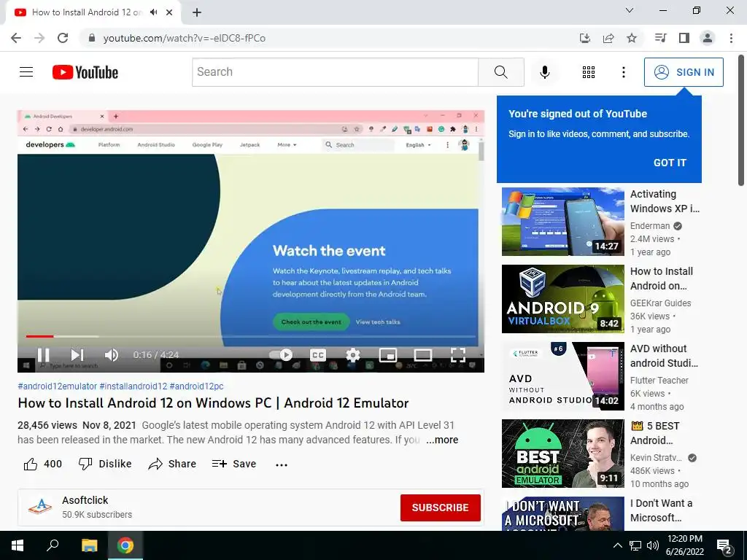The height and width of the screenshot is (560, 747).
Task: Open the #android12pc hashtag
Action: pyautogui.click(x=196, y=386)
